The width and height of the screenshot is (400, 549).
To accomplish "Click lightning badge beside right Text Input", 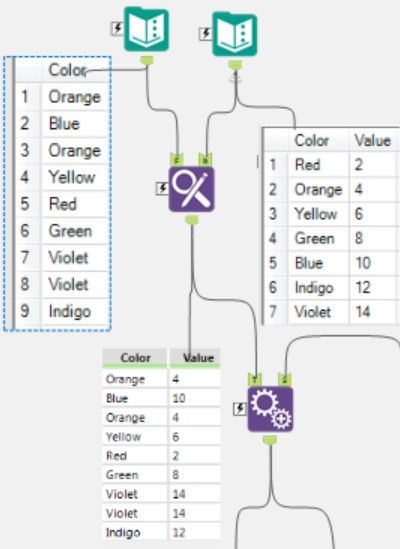I will (206, 33).
